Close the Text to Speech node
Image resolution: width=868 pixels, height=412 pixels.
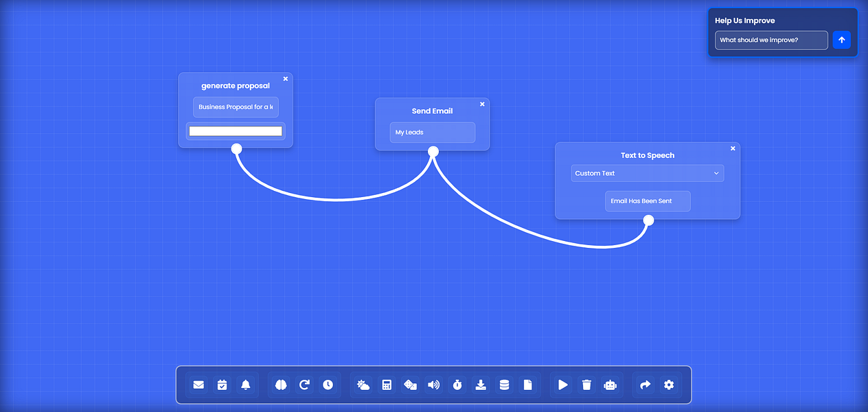click(x=733, y=148)
